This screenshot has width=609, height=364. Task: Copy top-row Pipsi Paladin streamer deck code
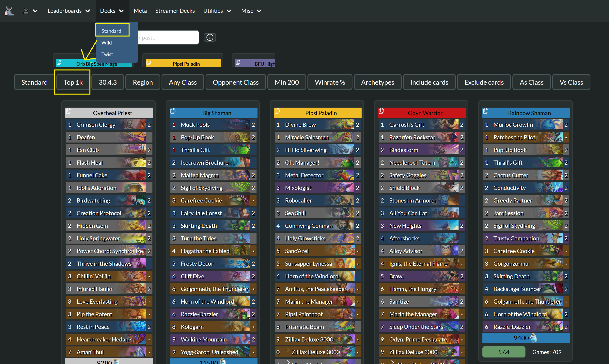[x=148, y=62]
